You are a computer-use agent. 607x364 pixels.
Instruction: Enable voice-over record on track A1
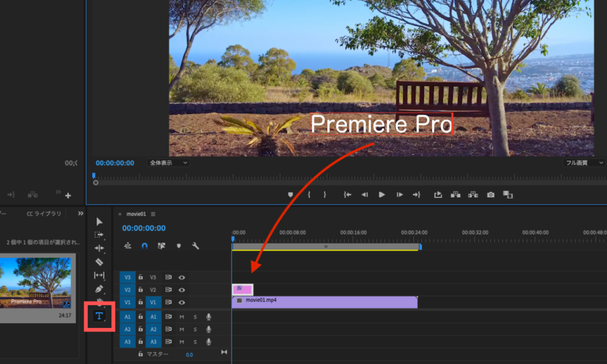click(209, 317)
